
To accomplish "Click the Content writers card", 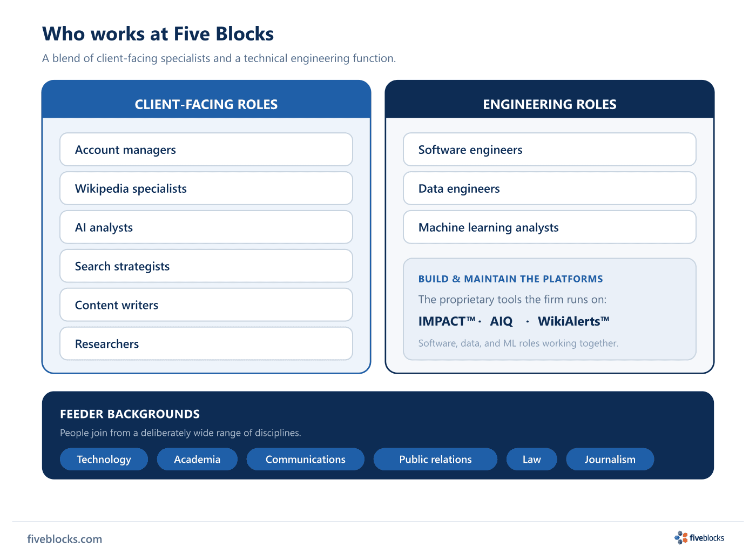I will coord(206,305).
